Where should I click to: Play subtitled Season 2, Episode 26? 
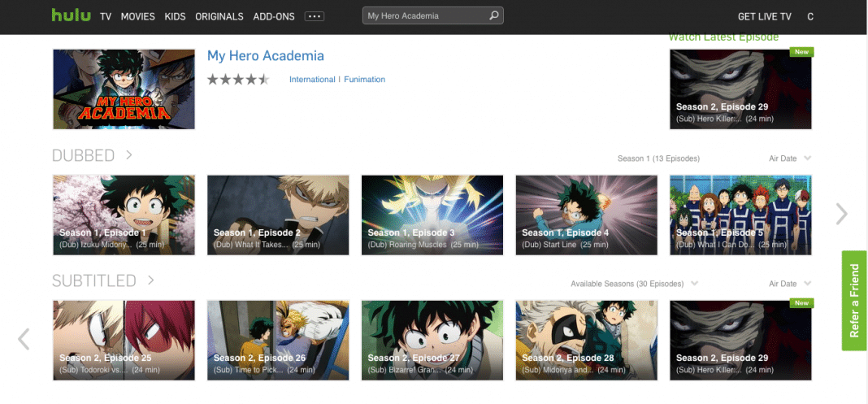coord(278,341)
